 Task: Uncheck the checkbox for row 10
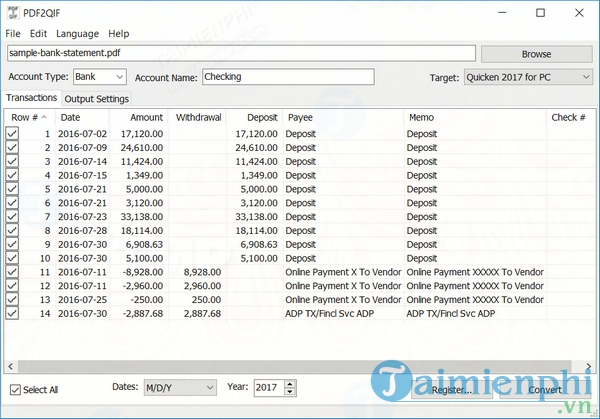[12, 258]
